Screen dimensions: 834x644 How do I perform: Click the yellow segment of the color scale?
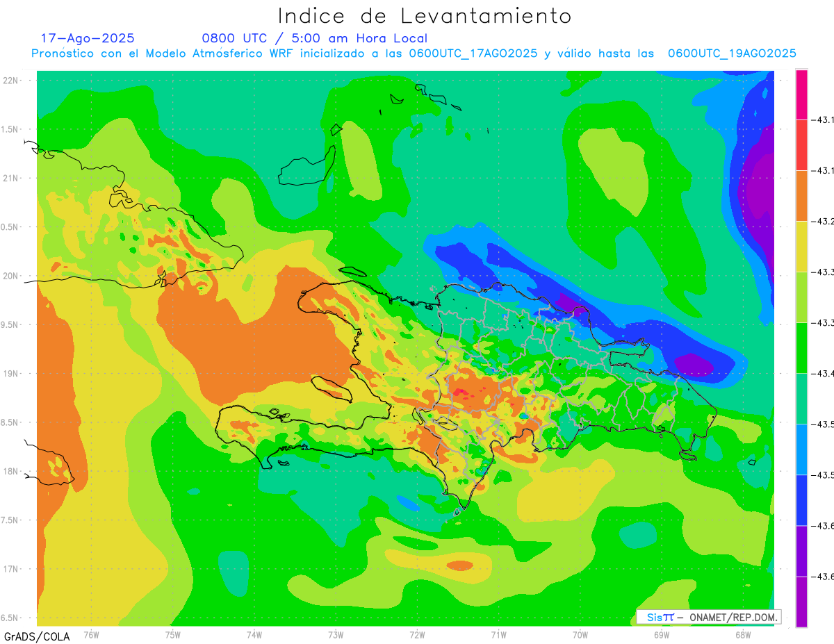(x=801, y=247)
